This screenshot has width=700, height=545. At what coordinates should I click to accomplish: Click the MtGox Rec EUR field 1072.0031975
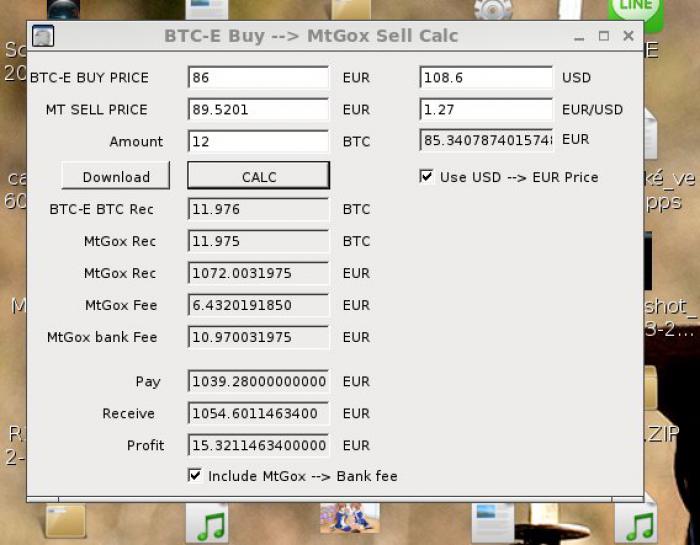(258, 273)
